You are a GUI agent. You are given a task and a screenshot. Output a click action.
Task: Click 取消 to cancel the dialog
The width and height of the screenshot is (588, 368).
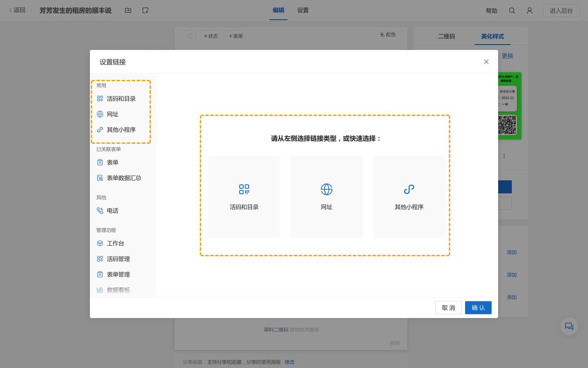pyautogui.click(x=448, y=308)
